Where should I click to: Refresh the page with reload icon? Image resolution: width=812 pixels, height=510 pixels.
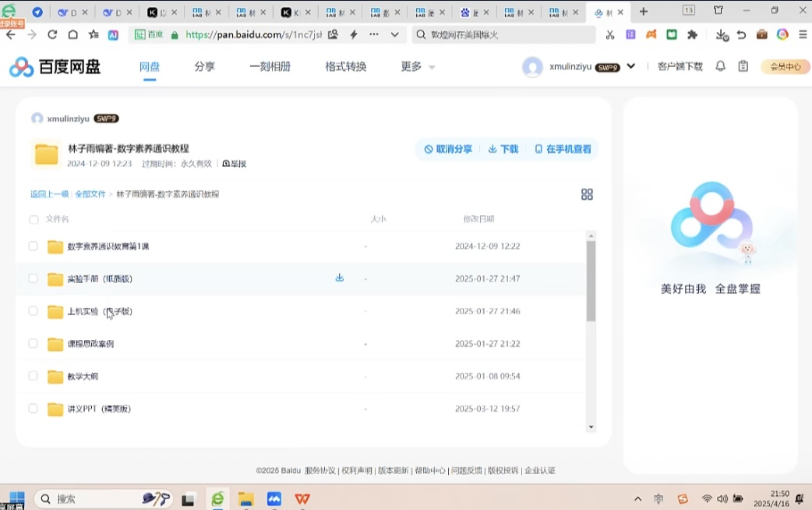(52, 34)
